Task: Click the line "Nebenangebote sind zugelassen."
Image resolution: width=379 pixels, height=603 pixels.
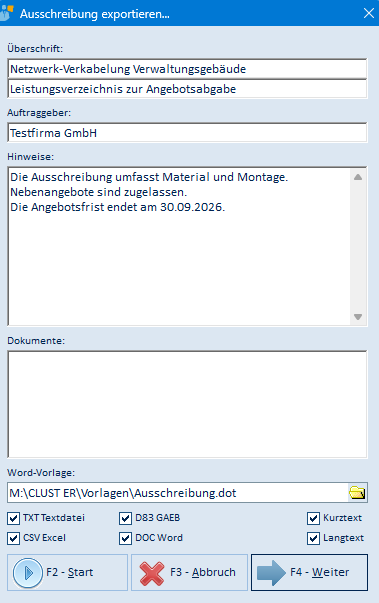Action: coord(98,192)
